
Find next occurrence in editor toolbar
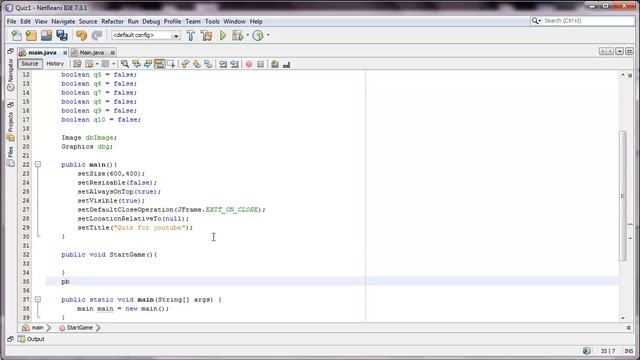[148, 64]
